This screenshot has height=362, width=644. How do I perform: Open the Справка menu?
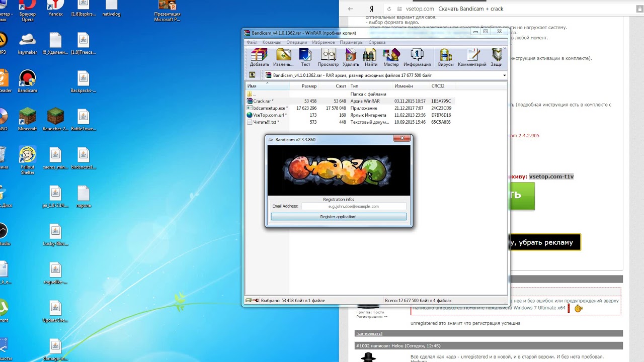click(x=377, y=42)
